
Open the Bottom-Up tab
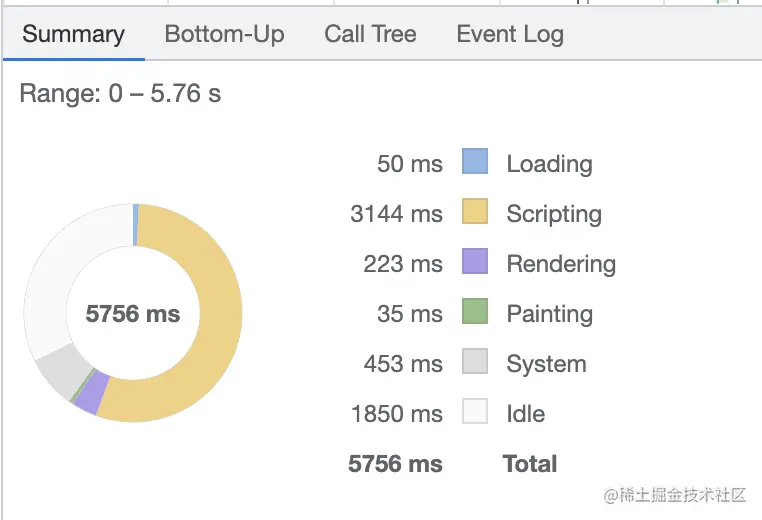pyautogui.click(x=224, y=34)
